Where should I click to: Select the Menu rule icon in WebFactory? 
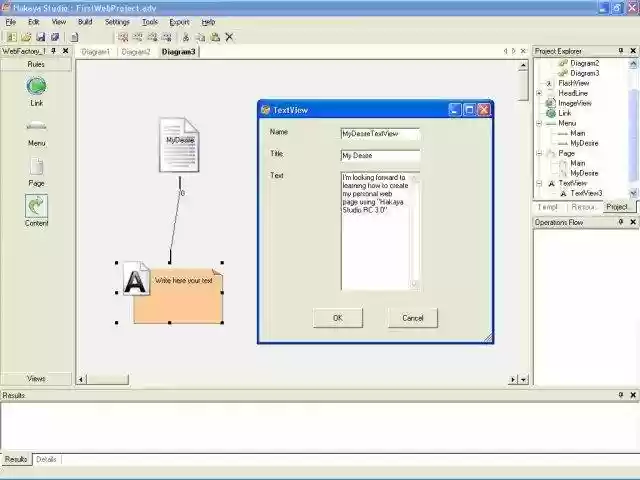(x=36, y=126)
